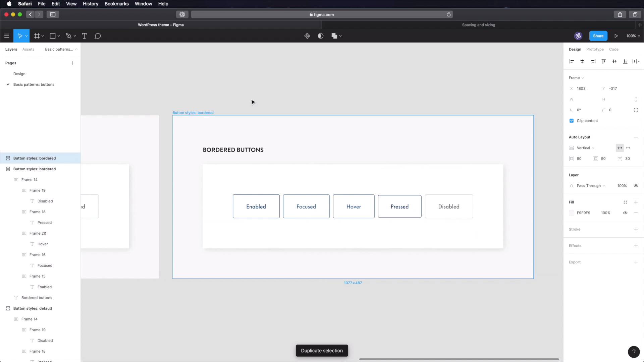Toggle the Clip content checkbox
The height and width of the screenshot is (362, 644).
pyautogui.click(x=572, y=121)
